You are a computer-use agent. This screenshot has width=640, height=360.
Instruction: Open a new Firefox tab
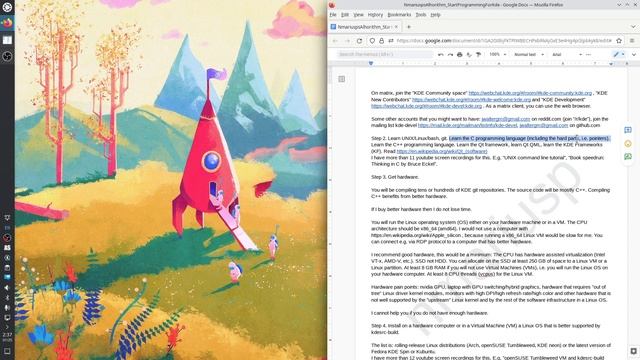(409, 27)
